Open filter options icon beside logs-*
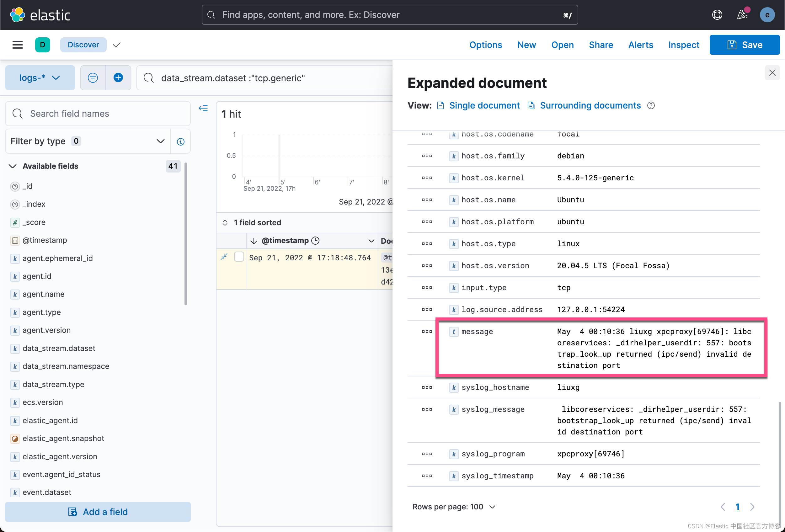785x532 pixels. click(x=93, y=78)
